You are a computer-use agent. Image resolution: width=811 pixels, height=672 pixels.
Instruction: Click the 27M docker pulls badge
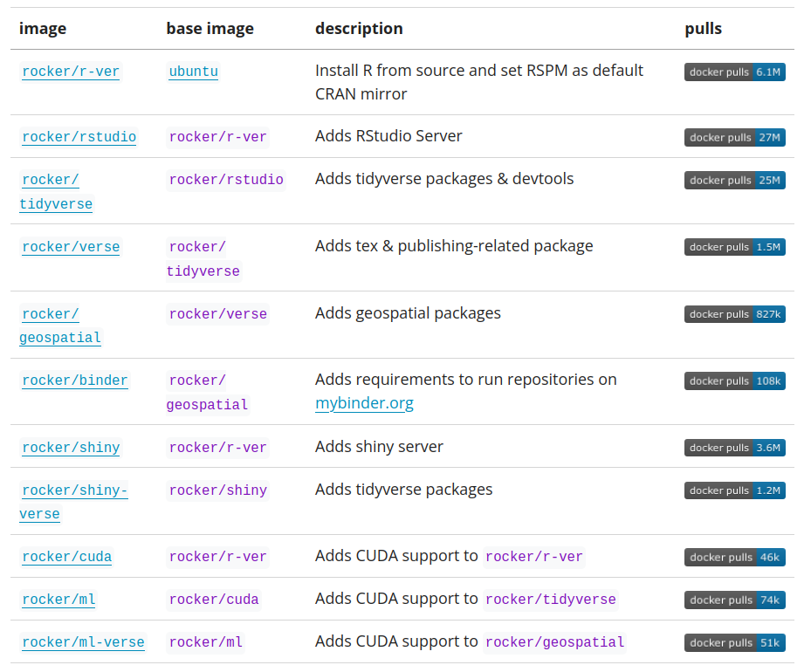[x=735, y=137]
